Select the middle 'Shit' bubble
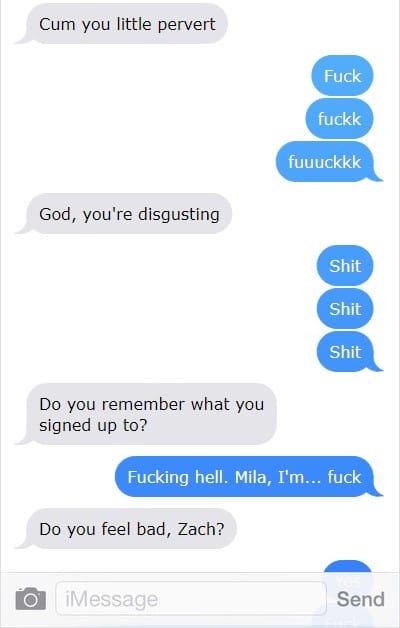The height and width of the screenshot is (628, 400). [x=345, y=308]
